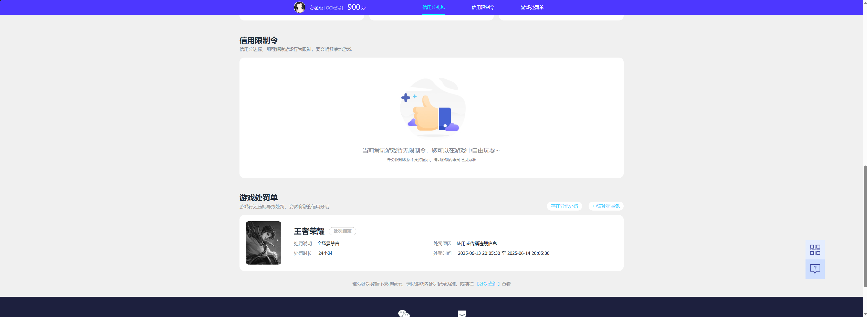
Task: Click the 王者荣耀 game thumbnail
Action: tap(264, 243)
